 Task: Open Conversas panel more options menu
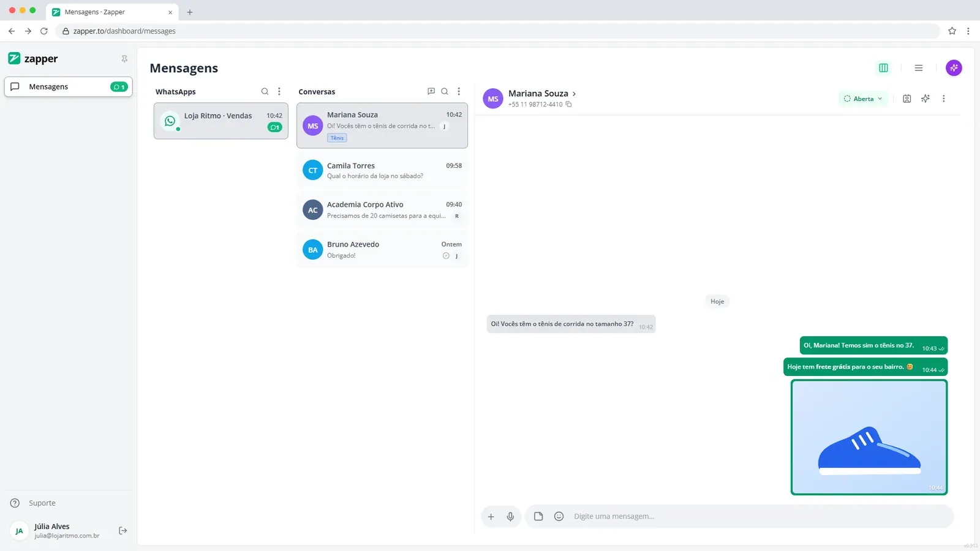459,91
